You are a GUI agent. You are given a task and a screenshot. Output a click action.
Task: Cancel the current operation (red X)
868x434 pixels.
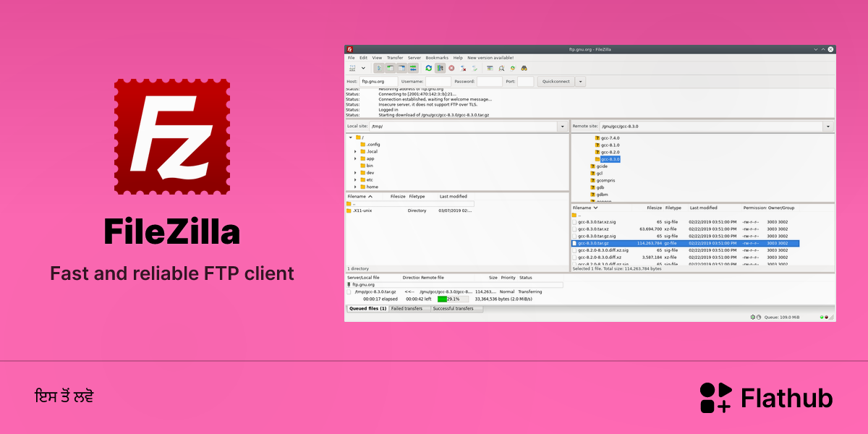tap(451, 68)
